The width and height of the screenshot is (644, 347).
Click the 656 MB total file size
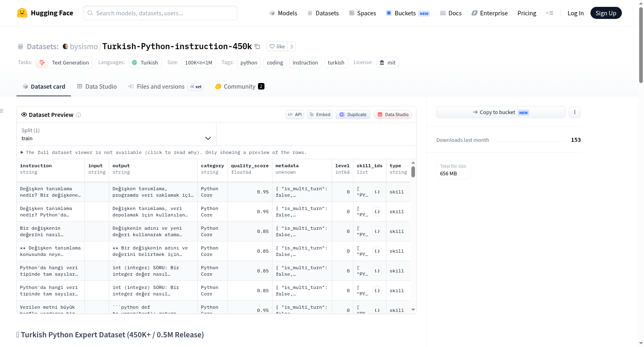click(448, 174)
